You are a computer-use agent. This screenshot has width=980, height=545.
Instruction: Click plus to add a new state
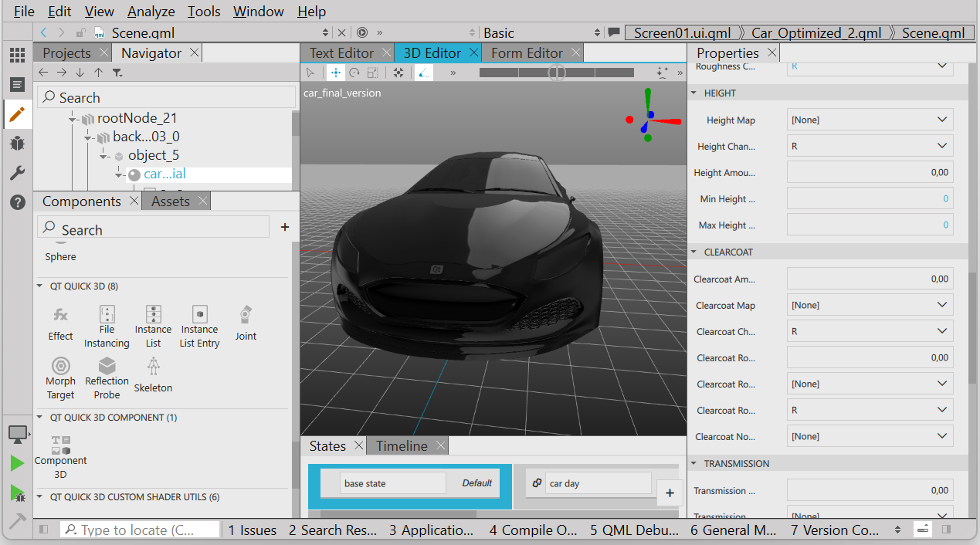[x=670, y=493]
